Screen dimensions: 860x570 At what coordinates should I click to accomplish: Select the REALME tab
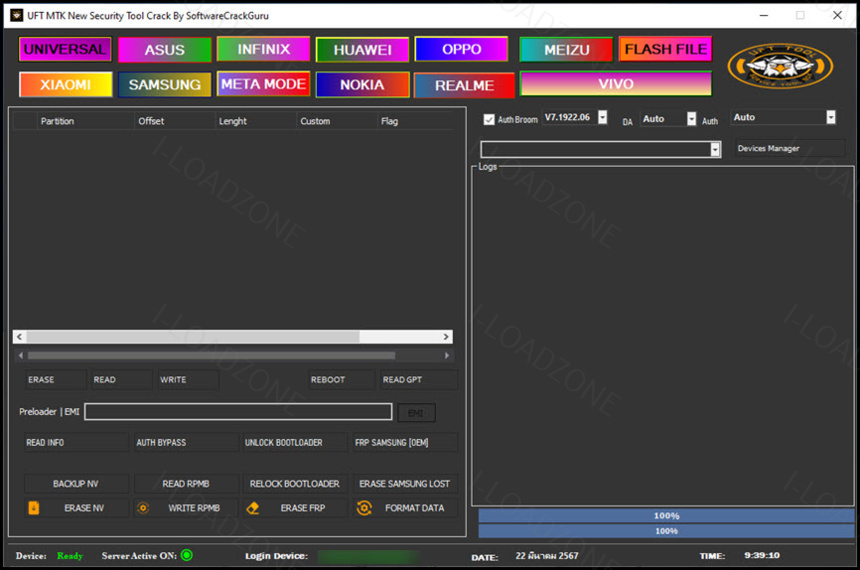(x=465, y=85)
